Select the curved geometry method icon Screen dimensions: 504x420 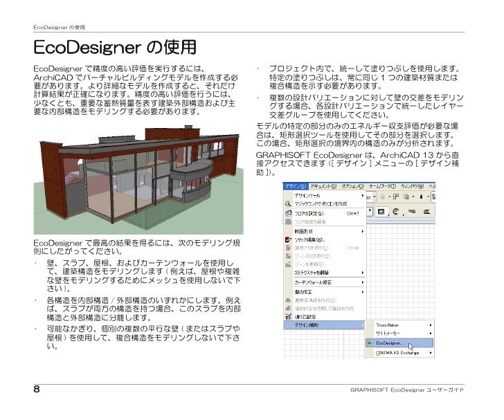pos(396,212)
